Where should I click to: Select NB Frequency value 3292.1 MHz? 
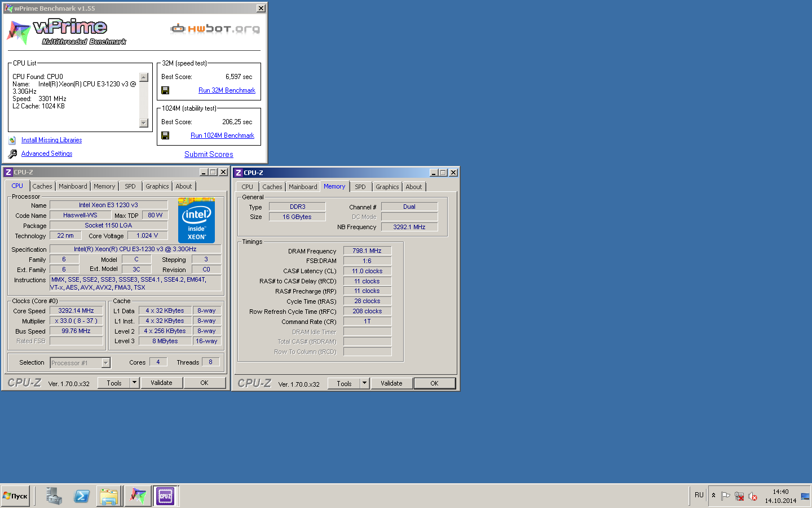point(409,227)
